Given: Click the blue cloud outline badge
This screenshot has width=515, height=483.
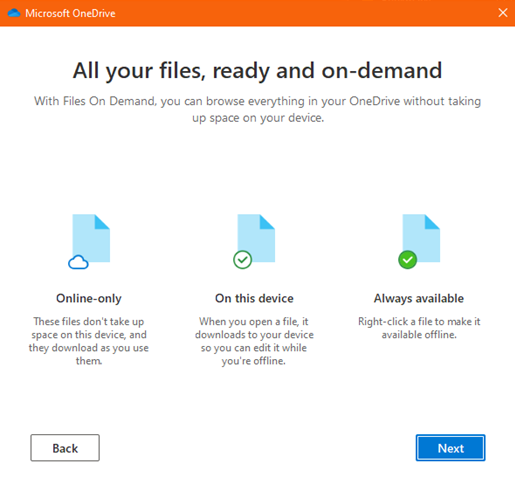Looking at the screenshot, I should click(x=78, y=262).
